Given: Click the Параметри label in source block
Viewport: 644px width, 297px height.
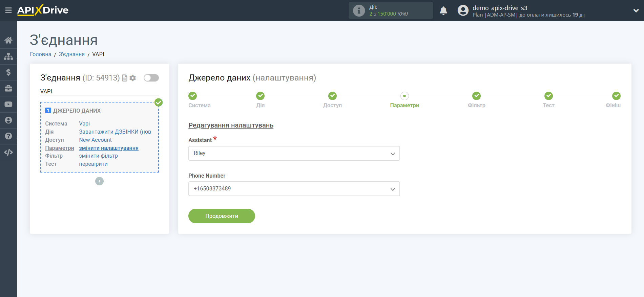Looking at the screenshot, I should pos(60,148).
